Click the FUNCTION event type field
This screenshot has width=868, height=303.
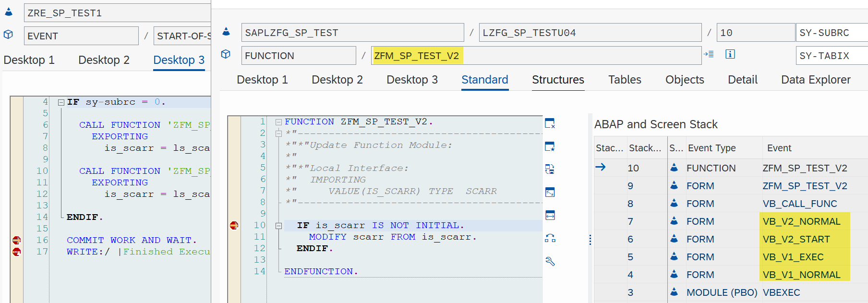coord(299,56)
